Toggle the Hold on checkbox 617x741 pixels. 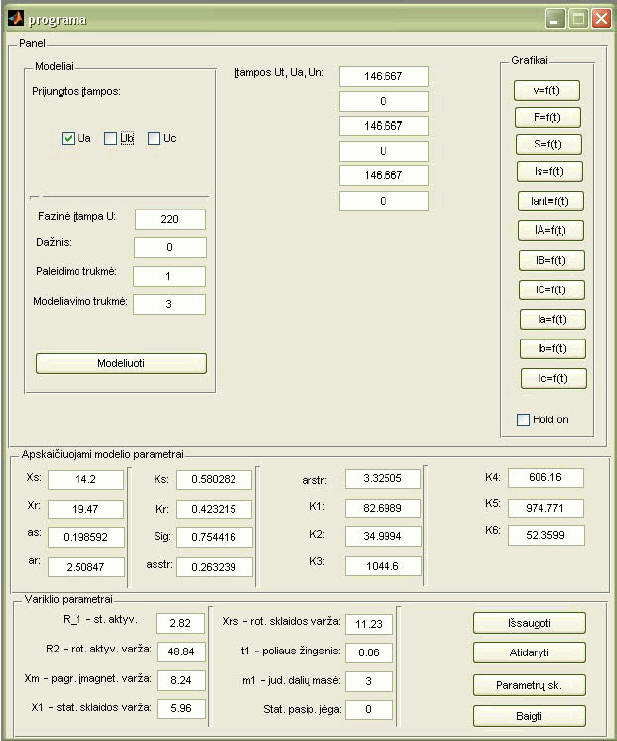click(523, 420)
